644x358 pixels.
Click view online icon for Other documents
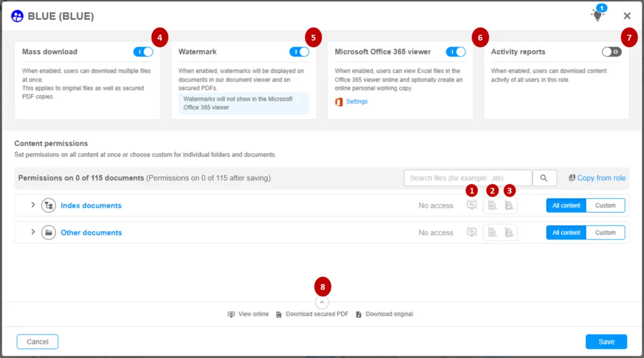tap(472, 232)
